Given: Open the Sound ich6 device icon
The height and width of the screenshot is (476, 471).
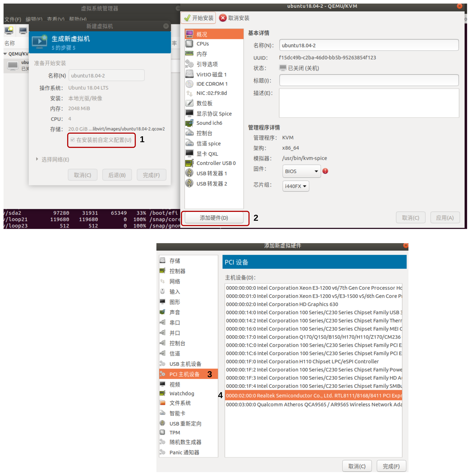Looking at the screenshot, I should [x=189, y=123].
